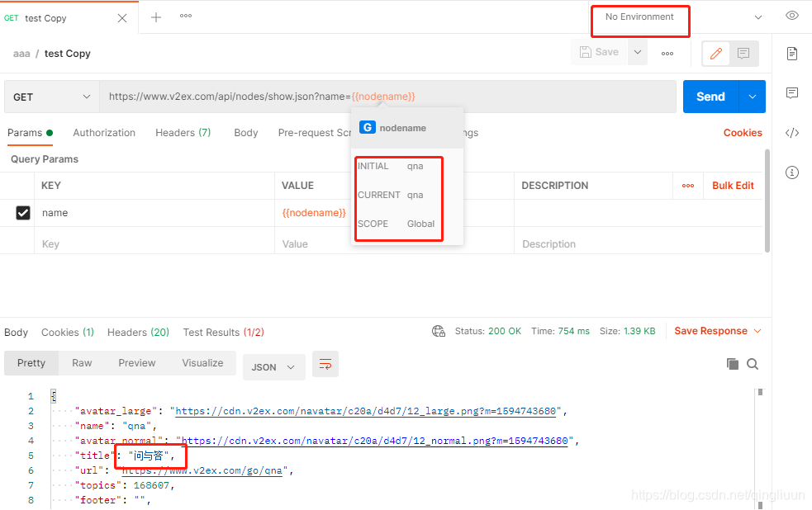Switch to response Headers (20) tab
Image resolution: width=812 pixels, height=510 pixels.
(138, 332)
